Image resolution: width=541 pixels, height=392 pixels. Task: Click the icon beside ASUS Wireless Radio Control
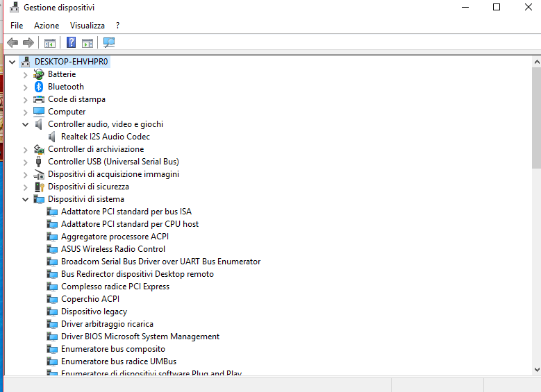point(52,249)
